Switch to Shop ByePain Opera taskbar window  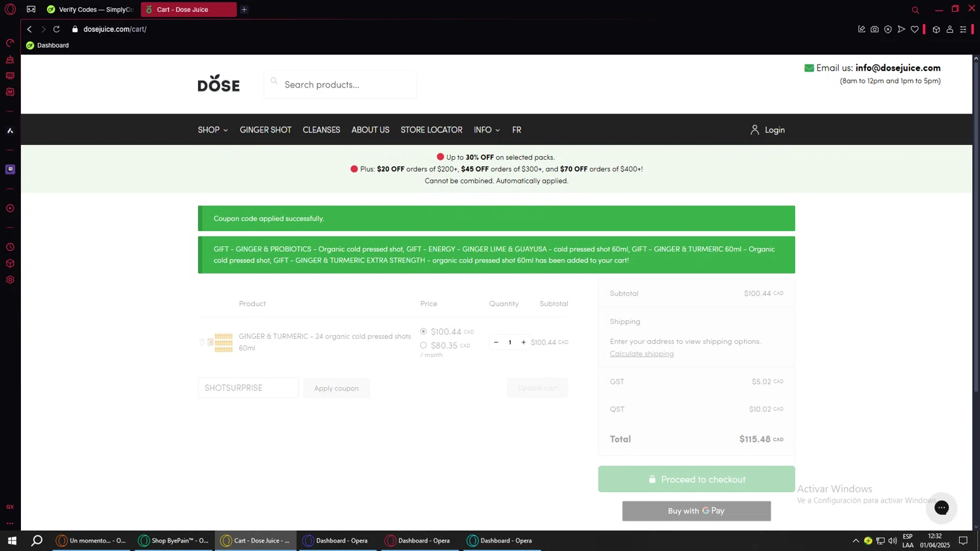[174, 541]
